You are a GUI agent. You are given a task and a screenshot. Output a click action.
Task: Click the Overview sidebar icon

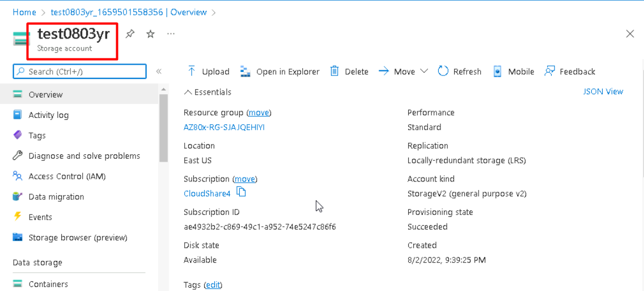click(x=17, y=94)
